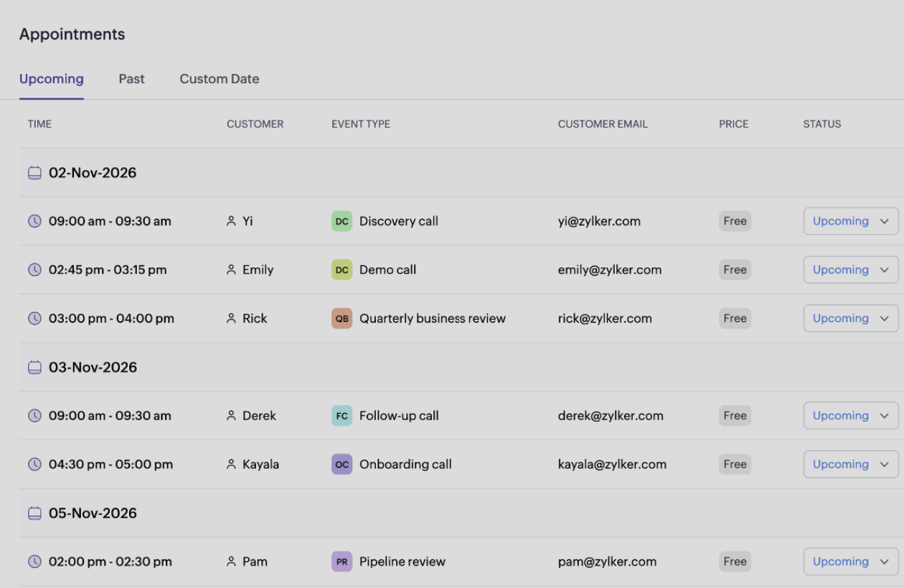Image resolution: width=904 pixels, height=588 pixels.
Task: Expand the Upcoming status dropdown on Rick's review
Action: tap(851, 318)
